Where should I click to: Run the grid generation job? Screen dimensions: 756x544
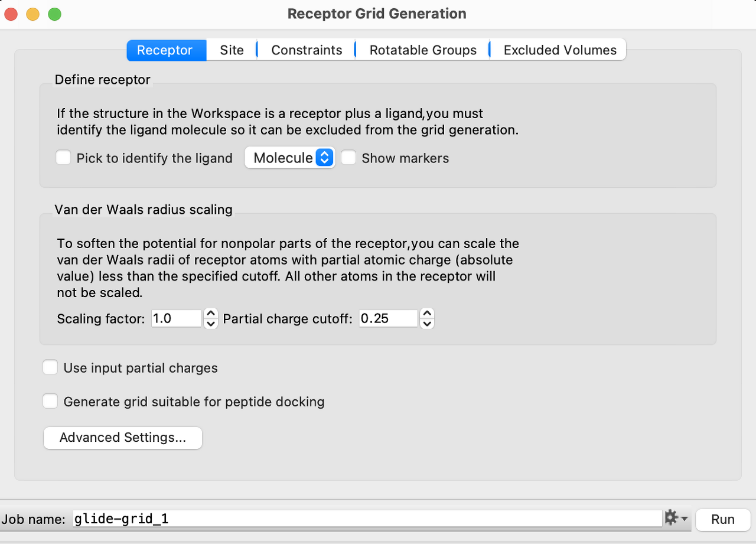coord(722,519)
